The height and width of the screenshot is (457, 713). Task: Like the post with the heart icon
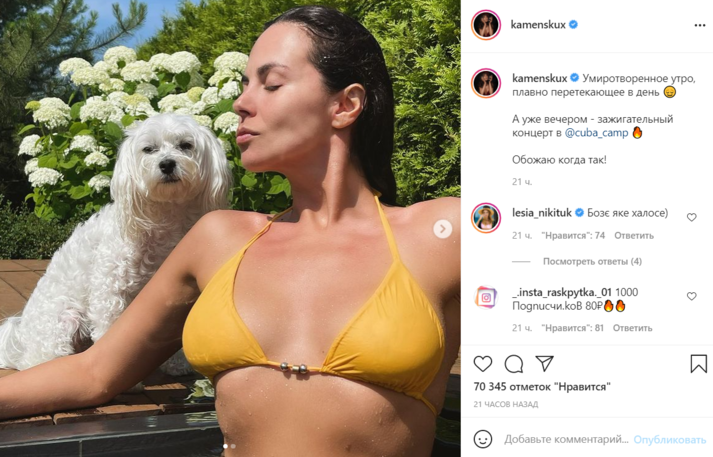point(483,364)
